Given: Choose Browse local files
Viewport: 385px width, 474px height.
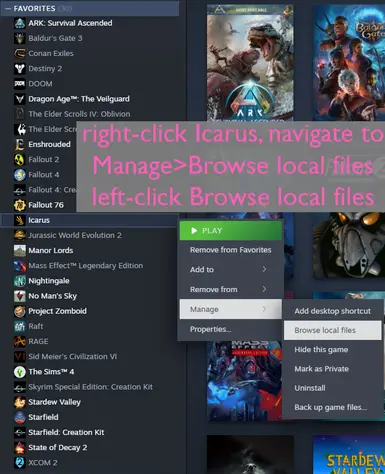Looking at the screenshot, I should click(x=332, y=330).
